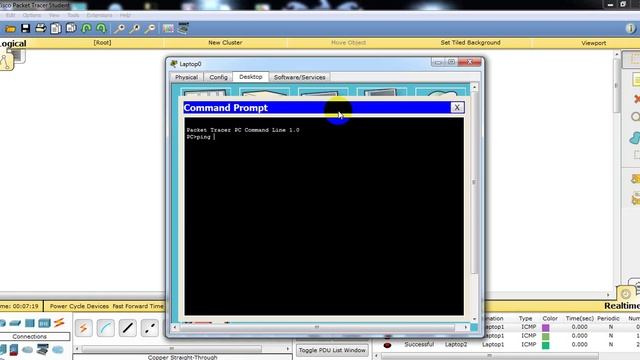The width and height of the screenshot is (640, 360).
Task: Select the Copper Straight-Through cable icon
Action: [128, 328]
